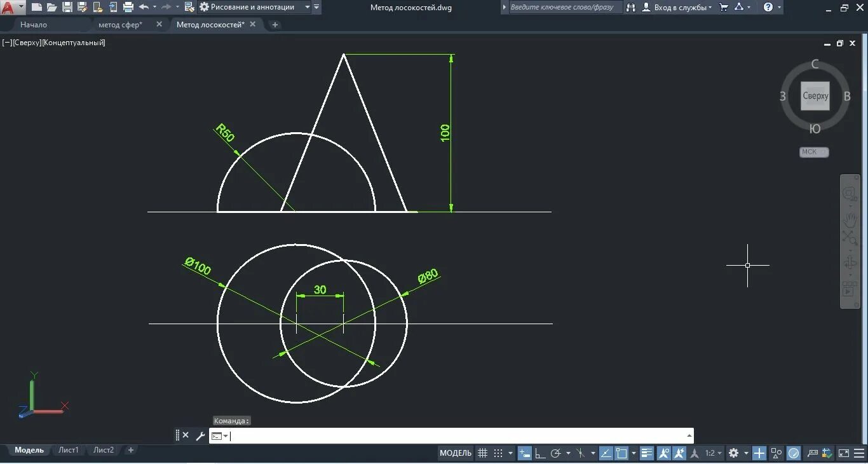Create a new drawing with QNew icon
This screenshot has width=868, height=464.
pos(36,8)
